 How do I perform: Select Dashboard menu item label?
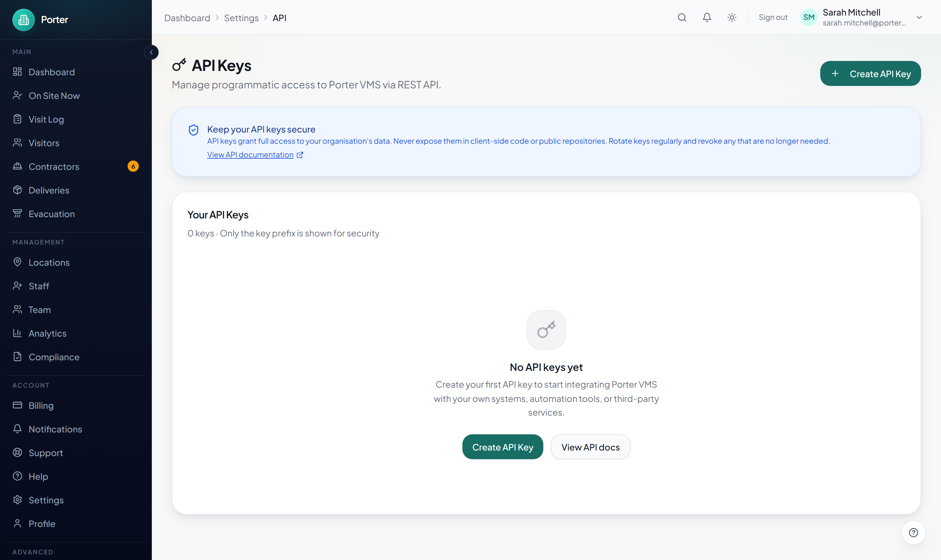coord(52,72)
